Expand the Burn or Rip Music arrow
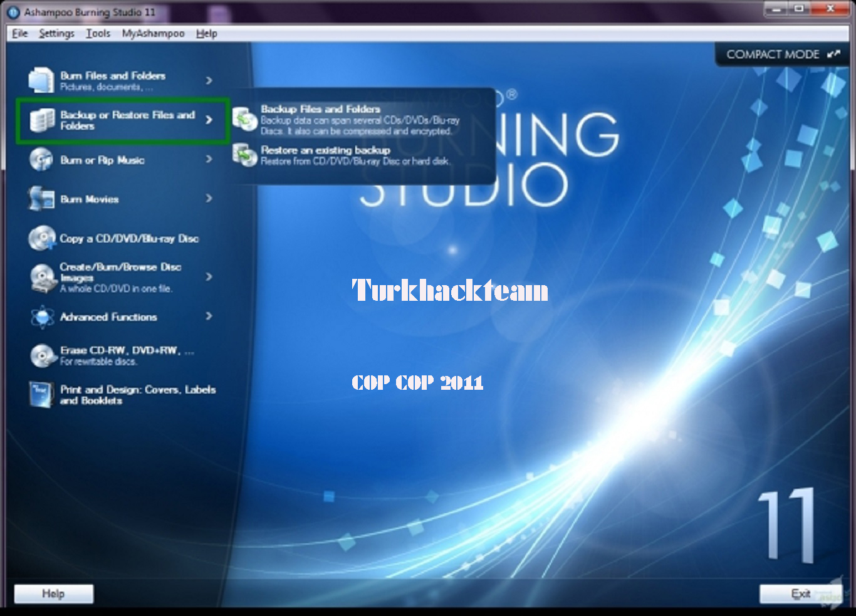Viewport: 856px width, 616px height. [209, 159]
